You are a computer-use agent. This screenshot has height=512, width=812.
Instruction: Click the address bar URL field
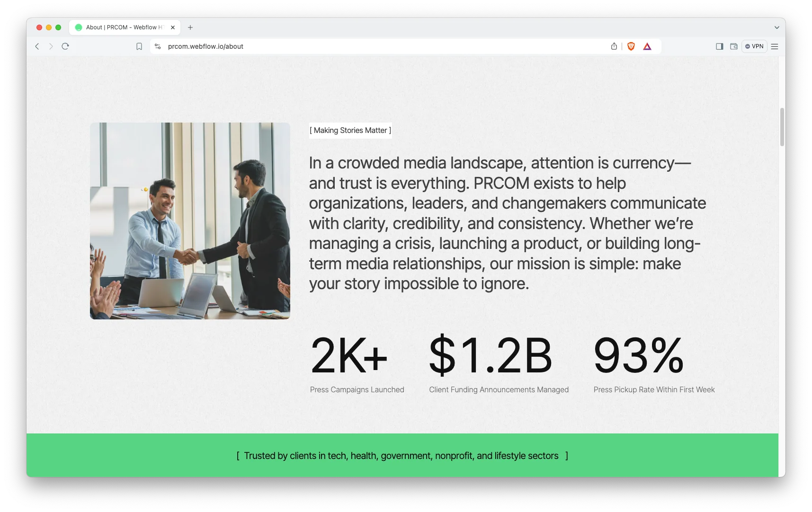point(379,46)
